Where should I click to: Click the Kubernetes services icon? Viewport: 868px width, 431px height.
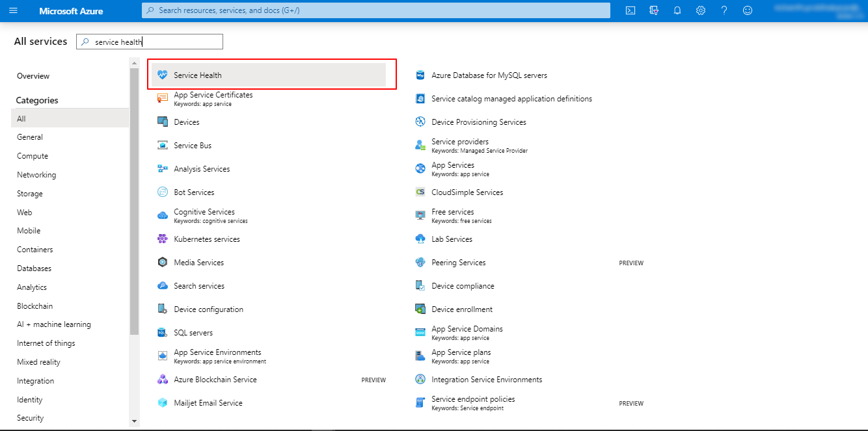click(163, 239)
